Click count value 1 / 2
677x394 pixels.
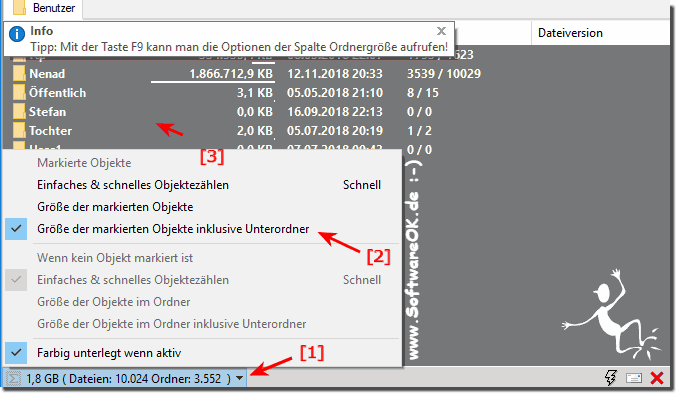[419, 131]
